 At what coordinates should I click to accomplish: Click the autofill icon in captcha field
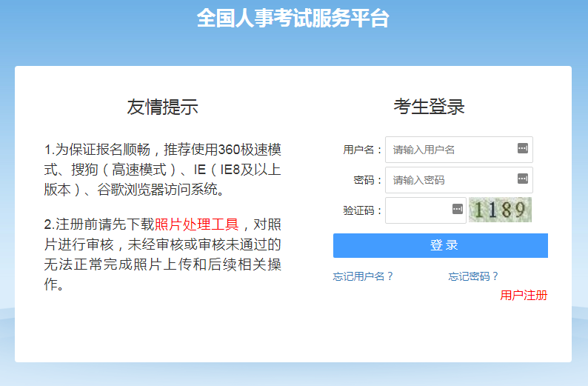457,209
